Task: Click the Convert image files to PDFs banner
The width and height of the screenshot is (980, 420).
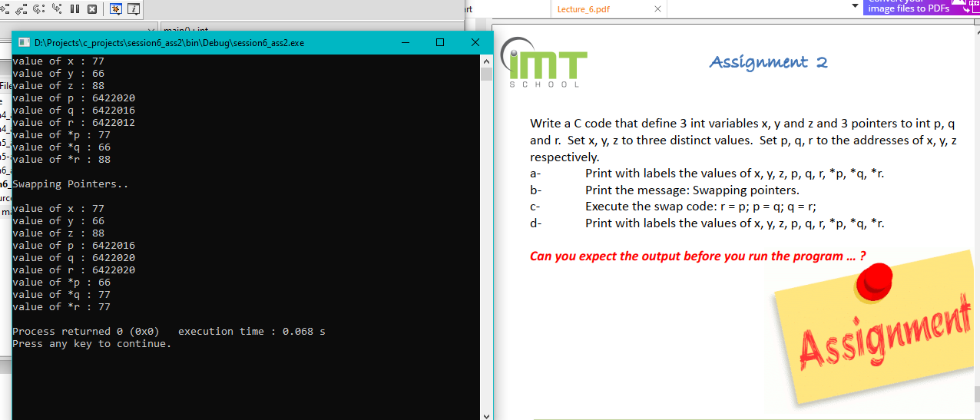Action: (x=921, y=7)
